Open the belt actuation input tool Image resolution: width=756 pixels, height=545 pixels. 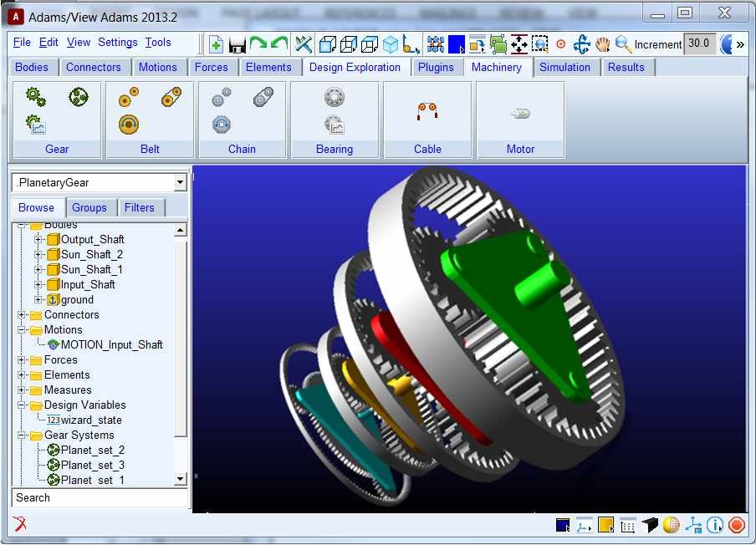129,125
